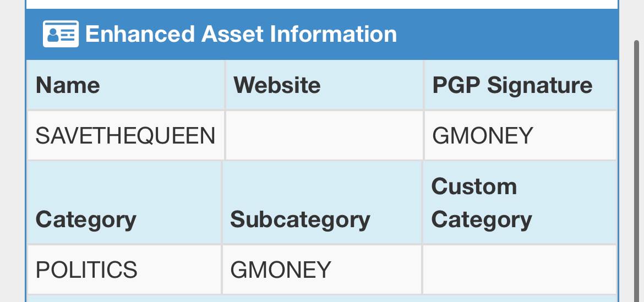Click blank header bar area right of title

pyautogui.click(x=507, y=34)
